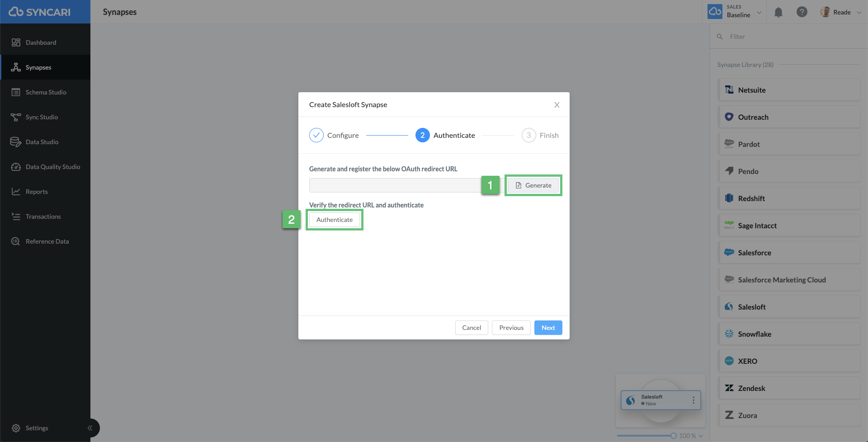The image size is (868, 442).
Task: Click the Reade user avatar
Action: click(825, 12)
